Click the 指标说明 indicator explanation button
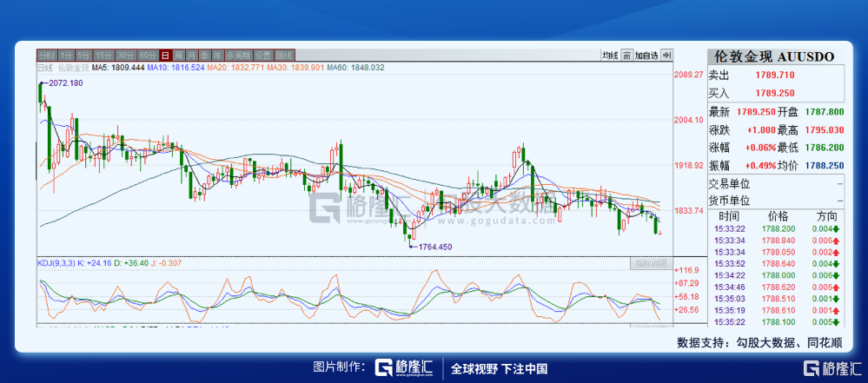The width and height of the screenshot is (868, 383). pos(651,263)
